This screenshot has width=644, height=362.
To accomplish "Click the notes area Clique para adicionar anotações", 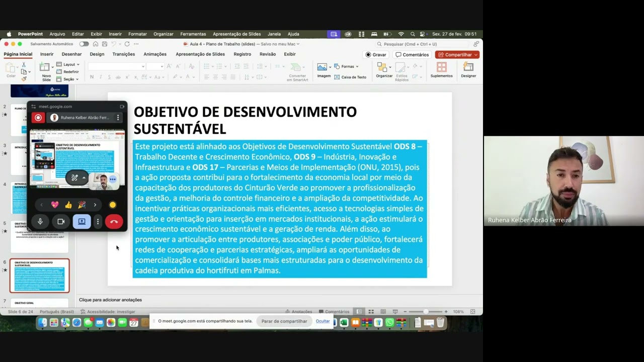I will [110, 300].
